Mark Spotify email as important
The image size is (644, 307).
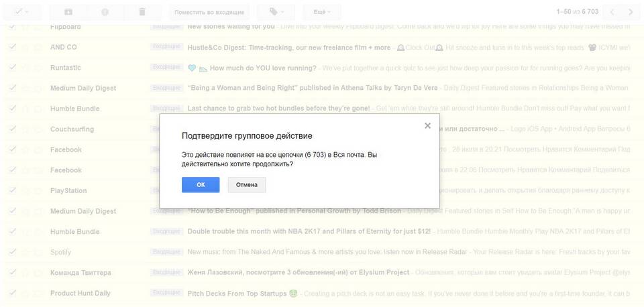38,253
